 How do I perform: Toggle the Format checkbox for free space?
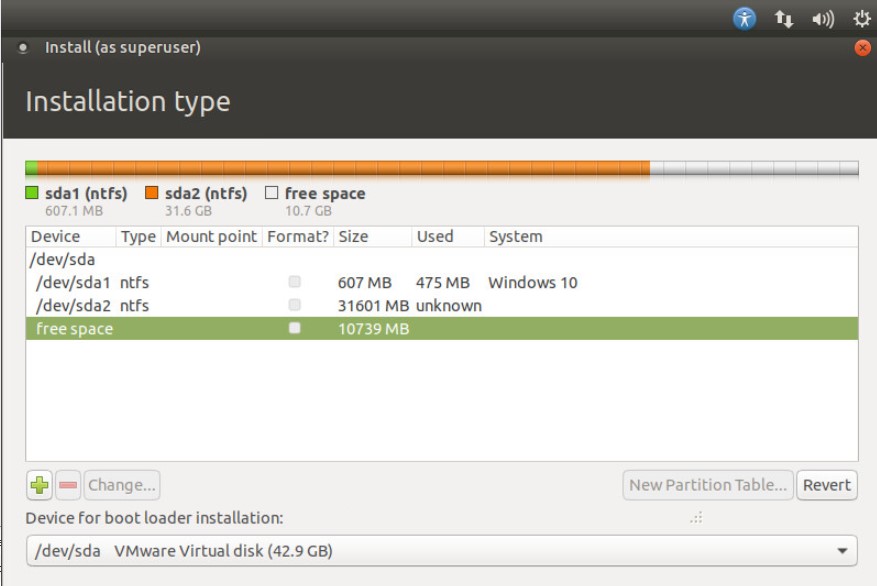point(294,328)
